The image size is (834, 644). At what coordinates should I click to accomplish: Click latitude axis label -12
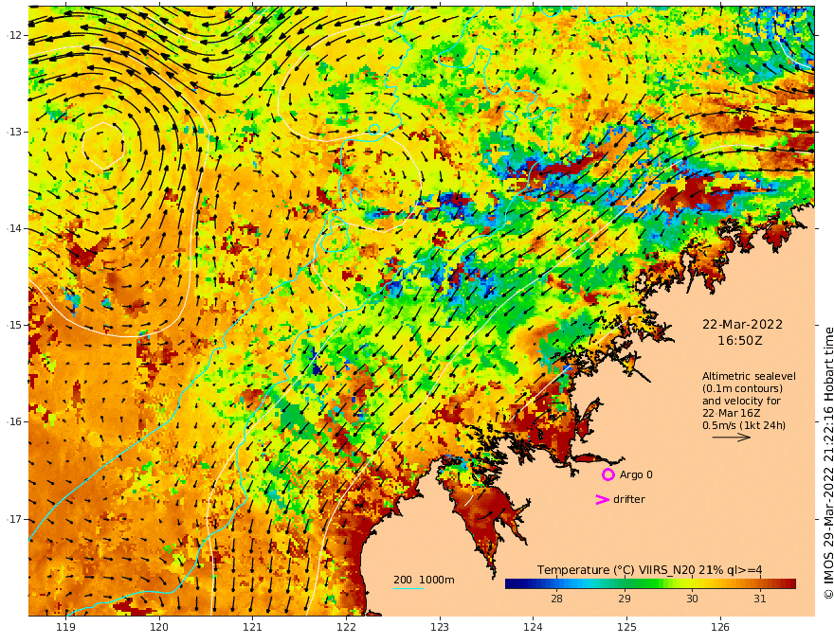(14, 35)
